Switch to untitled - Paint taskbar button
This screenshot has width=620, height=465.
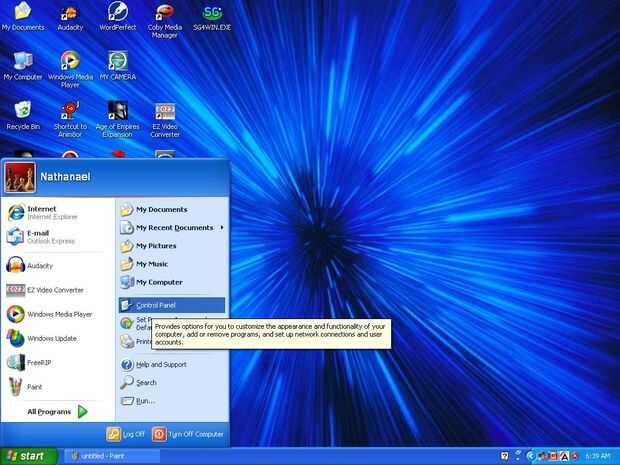tap(112, 456)
